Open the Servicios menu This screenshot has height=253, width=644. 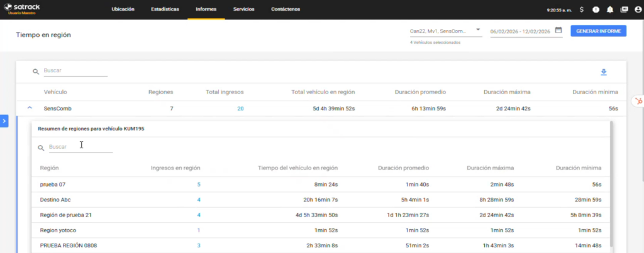click(243, 9)
